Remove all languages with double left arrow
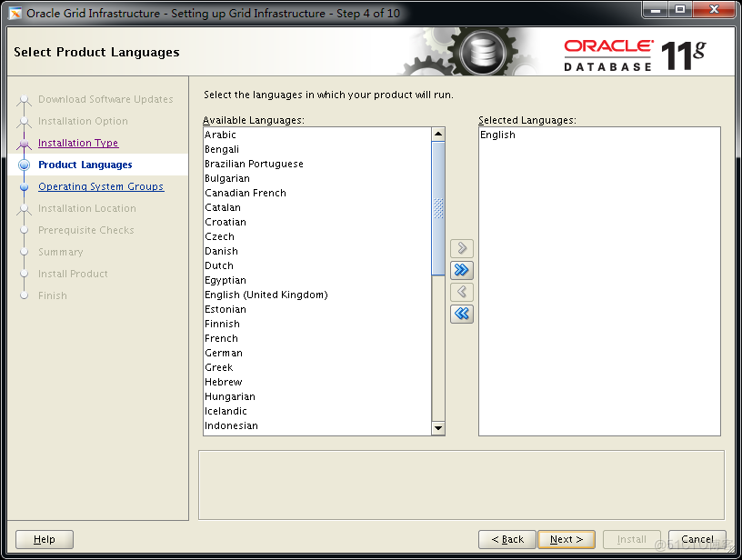Viewport: 742px width, 560px height. pos(462,314)
